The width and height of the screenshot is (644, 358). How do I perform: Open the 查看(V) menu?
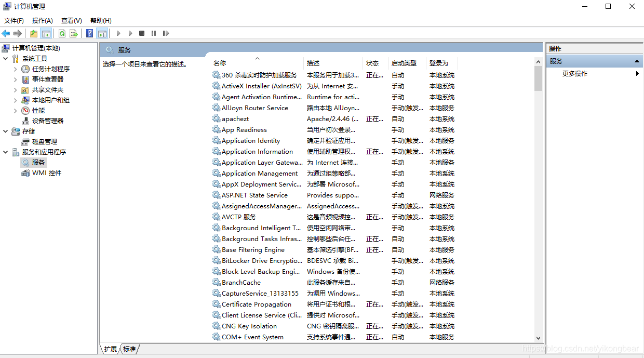click(72, 21)
